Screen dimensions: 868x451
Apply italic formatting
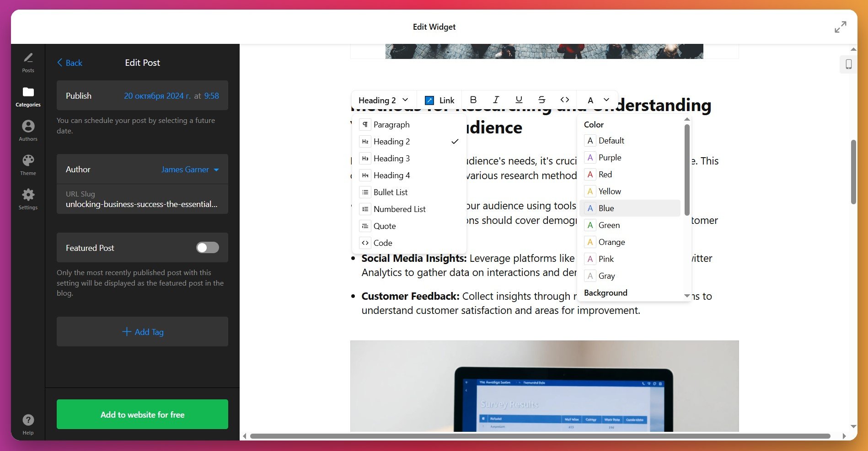tap(496, 100)
